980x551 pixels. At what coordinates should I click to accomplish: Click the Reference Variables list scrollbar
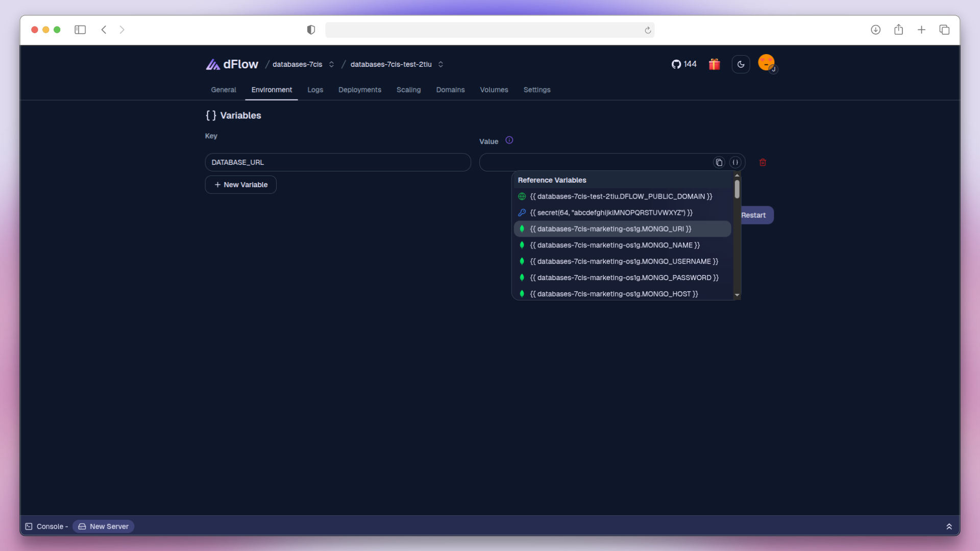[x=737, y=189]
